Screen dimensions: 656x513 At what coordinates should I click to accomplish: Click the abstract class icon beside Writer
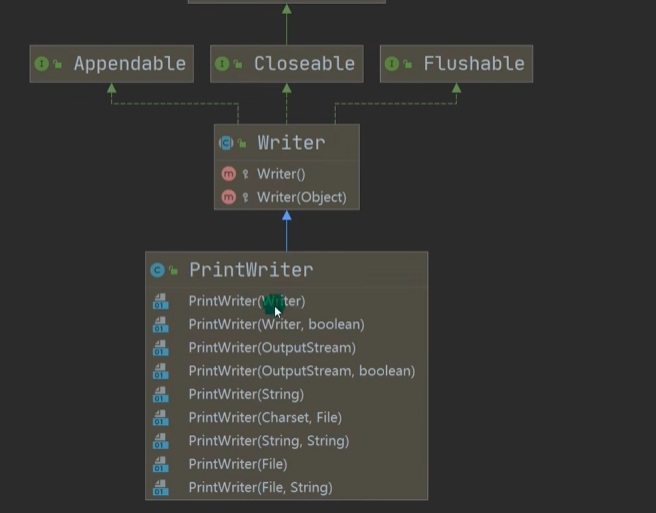pos(226,143)
